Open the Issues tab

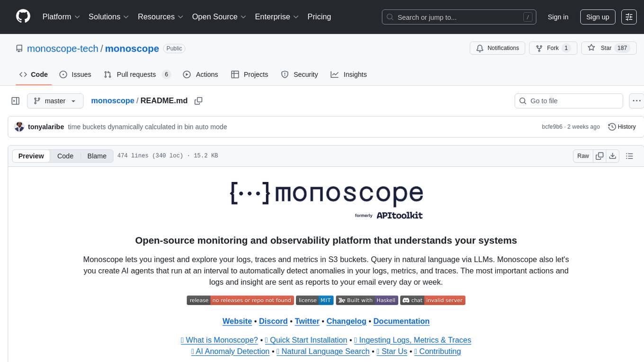(x=75, y=74)
